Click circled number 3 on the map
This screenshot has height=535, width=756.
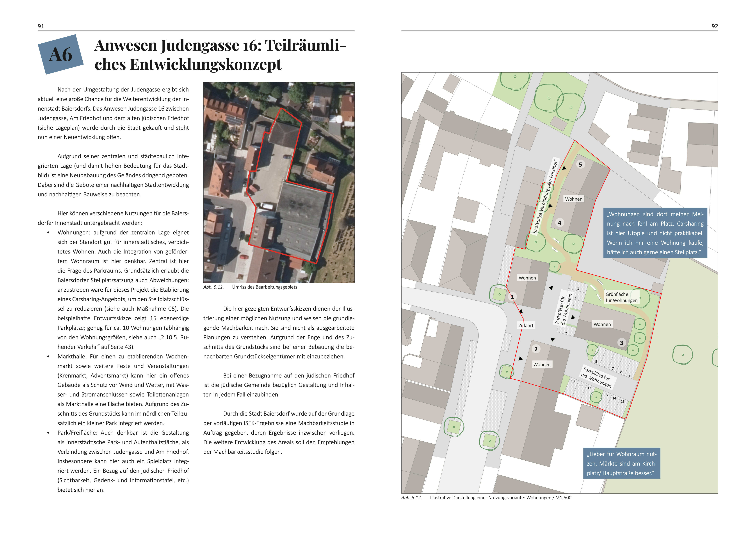point(621,343)
